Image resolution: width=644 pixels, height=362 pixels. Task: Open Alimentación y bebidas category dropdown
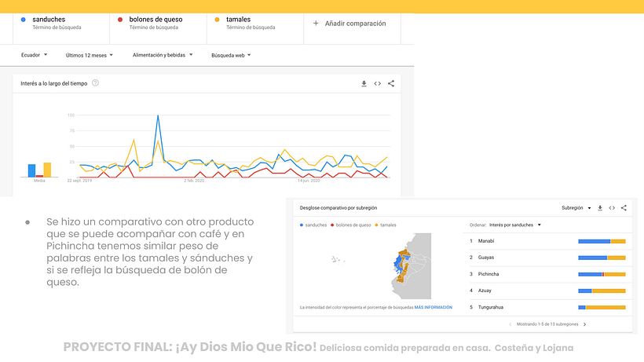tap(162, 55)
